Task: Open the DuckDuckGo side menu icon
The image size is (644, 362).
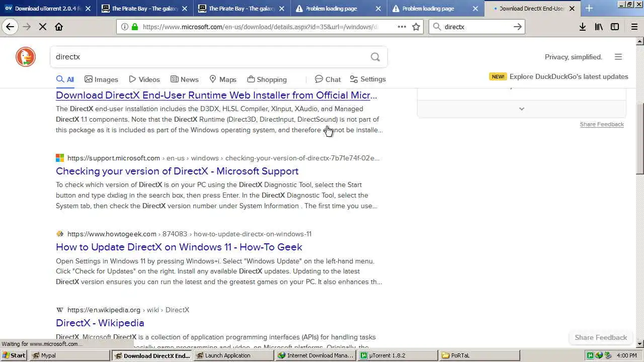Action: pyautogui.click(x=618, y=57)
